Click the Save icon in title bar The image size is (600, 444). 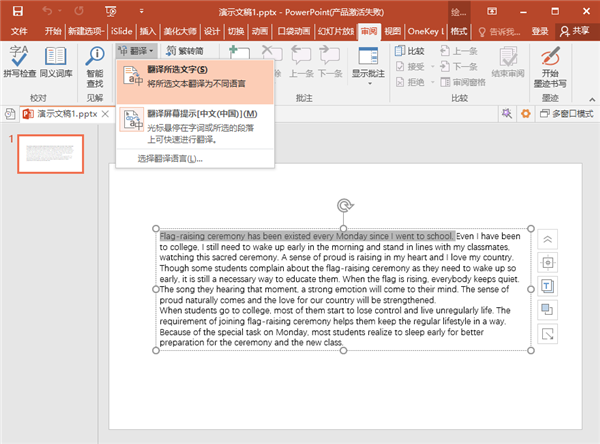coord(18,11)
